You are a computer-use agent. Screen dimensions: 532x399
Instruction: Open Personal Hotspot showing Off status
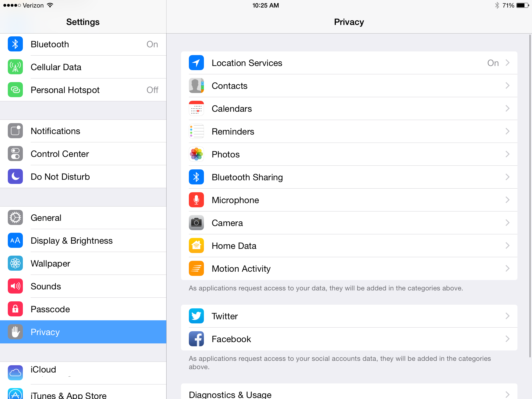coord(83,90)
